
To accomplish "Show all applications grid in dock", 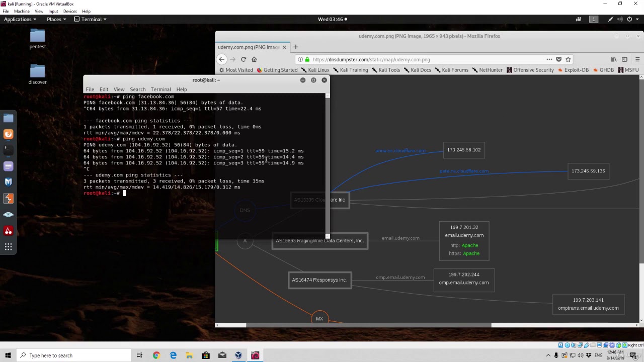I will point(8,247).
